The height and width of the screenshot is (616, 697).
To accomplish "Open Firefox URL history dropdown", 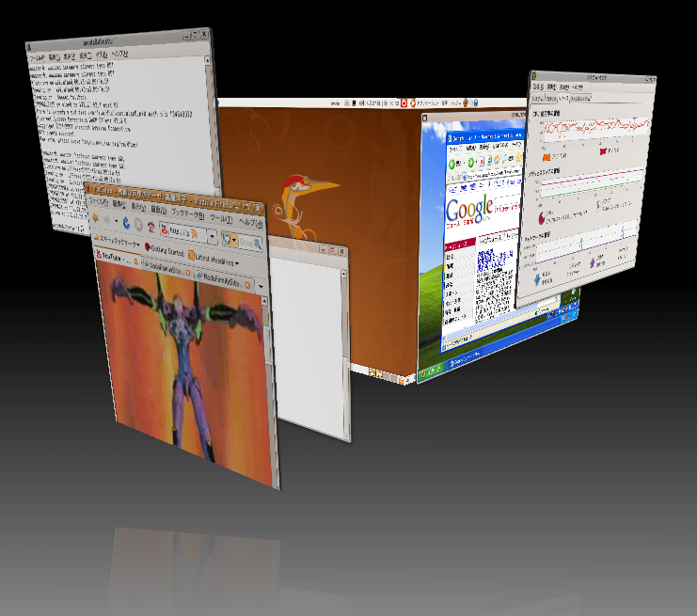I will click(x=213, y=236).
